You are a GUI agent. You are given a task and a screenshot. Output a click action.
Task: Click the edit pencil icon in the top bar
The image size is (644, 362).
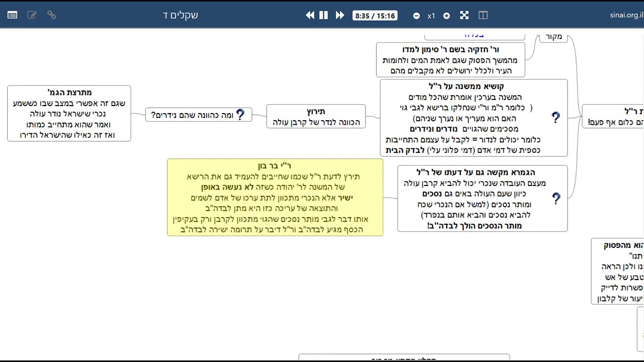pyautogui.click(x=32, y=15)
